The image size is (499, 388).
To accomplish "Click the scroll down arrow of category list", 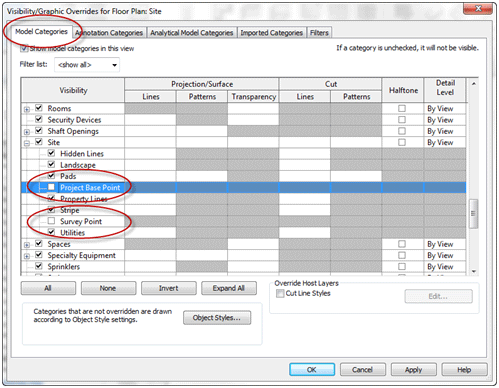I will point(474,271).
